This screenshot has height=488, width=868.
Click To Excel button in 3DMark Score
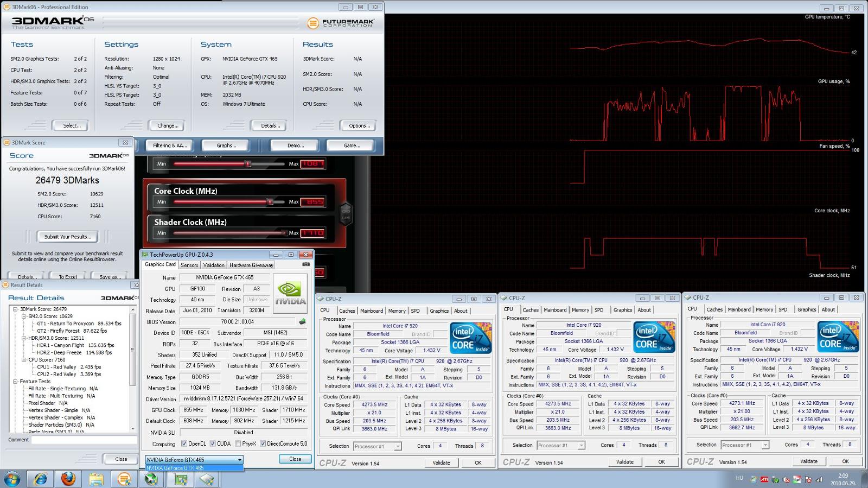click(x=67, y=277)
